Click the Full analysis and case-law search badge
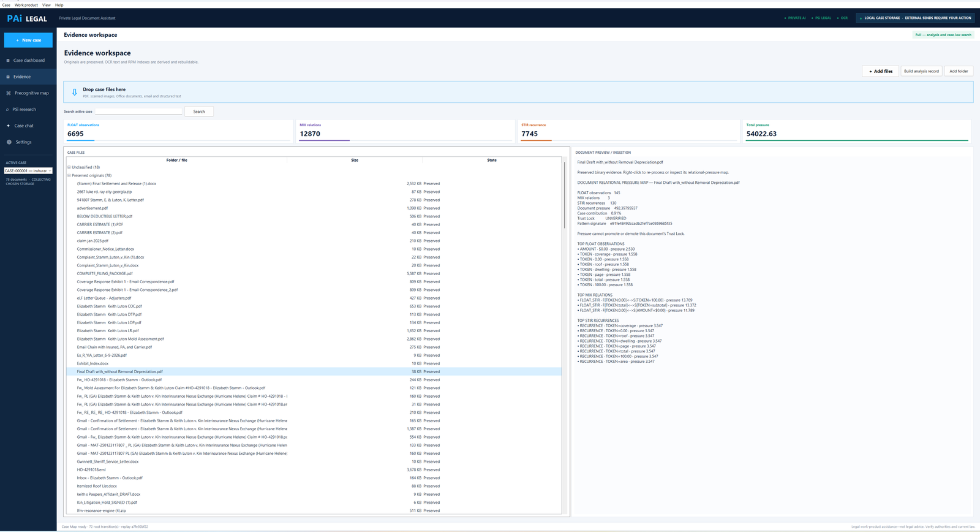 pyautogui.click(x=943, y=35)
